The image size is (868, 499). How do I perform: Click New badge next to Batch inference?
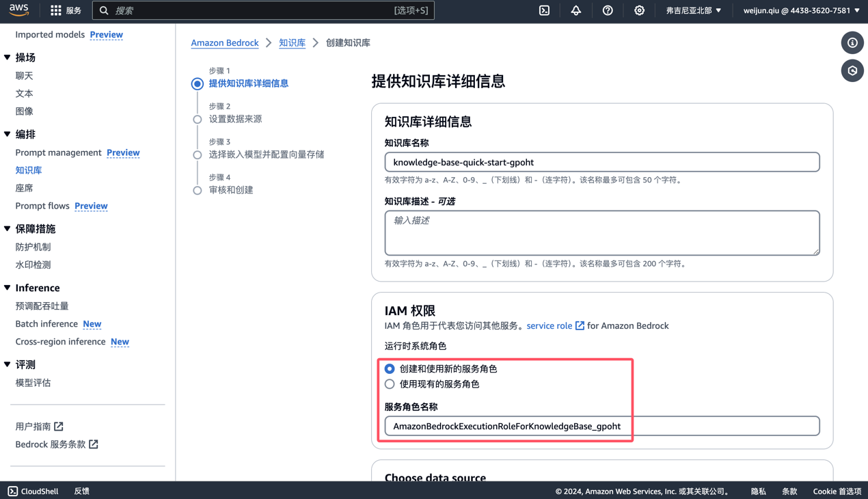point(92,324)
